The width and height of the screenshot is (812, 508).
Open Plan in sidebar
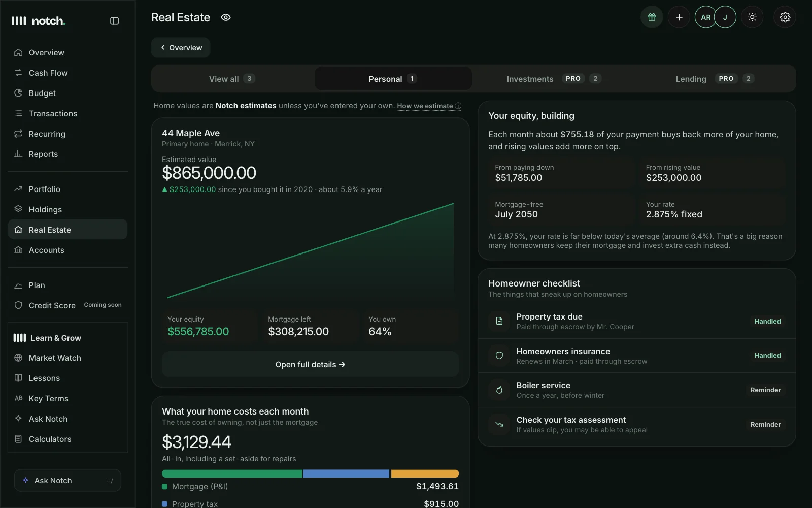[67, 285]
